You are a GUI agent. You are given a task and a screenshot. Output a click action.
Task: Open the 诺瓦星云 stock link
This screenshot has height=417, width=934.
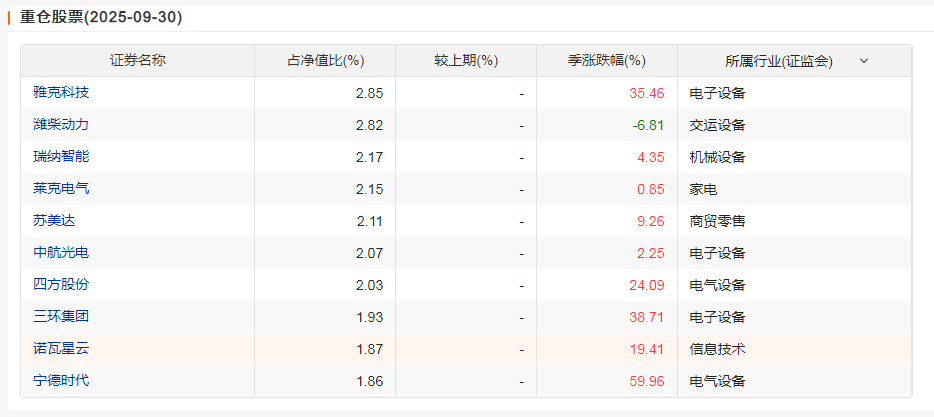61,348
